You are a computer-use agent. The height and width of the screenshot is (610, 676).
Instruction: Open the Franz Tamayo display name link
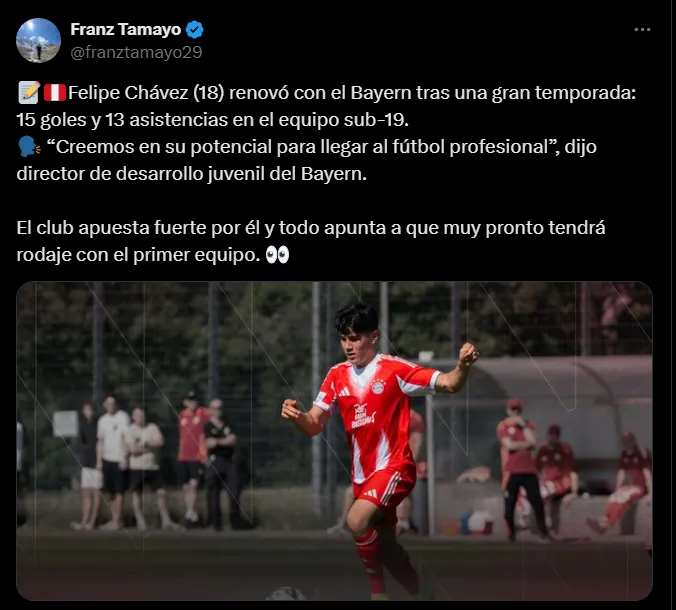pyautogui.click(x=125, y=29)
